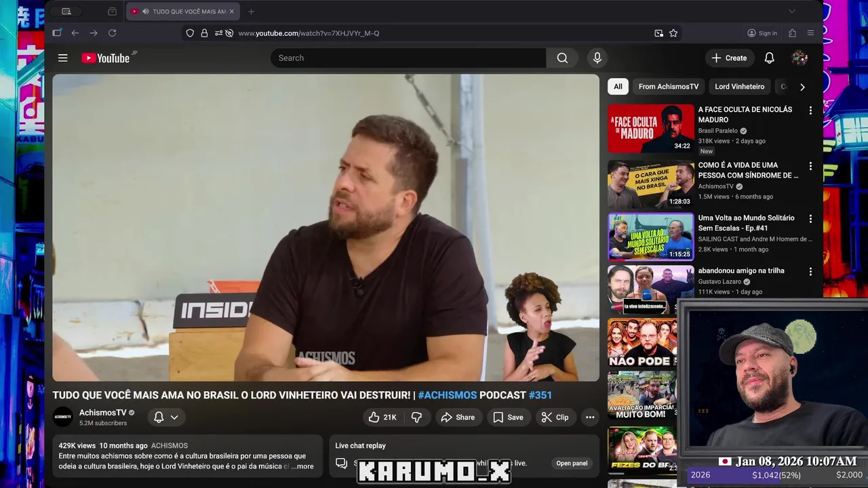This screenshot has width=868, height=488.
Task: Open the browser sidebar toggle icon
Action: click(57, 33)
